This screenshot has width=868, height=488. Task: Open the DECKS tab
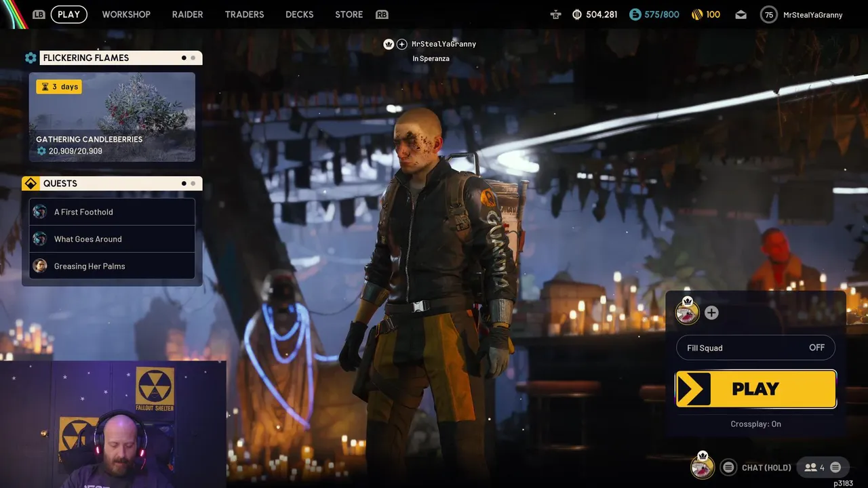(299, 14)
